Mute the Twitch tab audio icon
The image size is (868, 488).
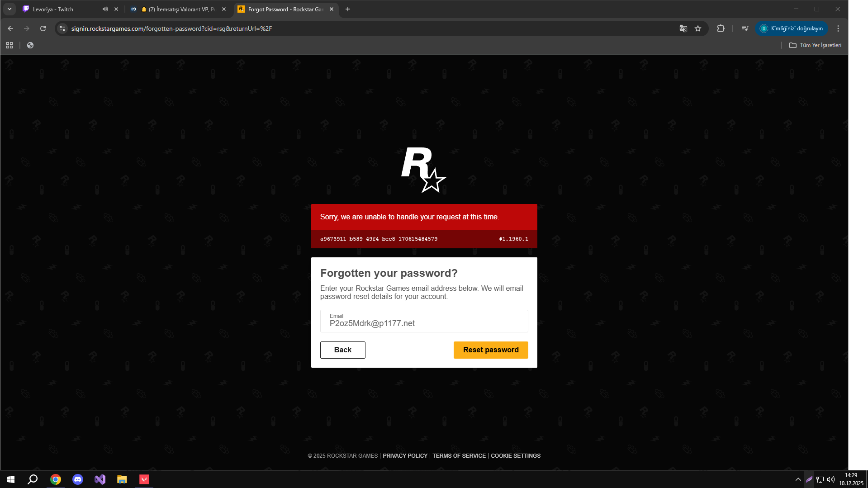tap(105, 9)
